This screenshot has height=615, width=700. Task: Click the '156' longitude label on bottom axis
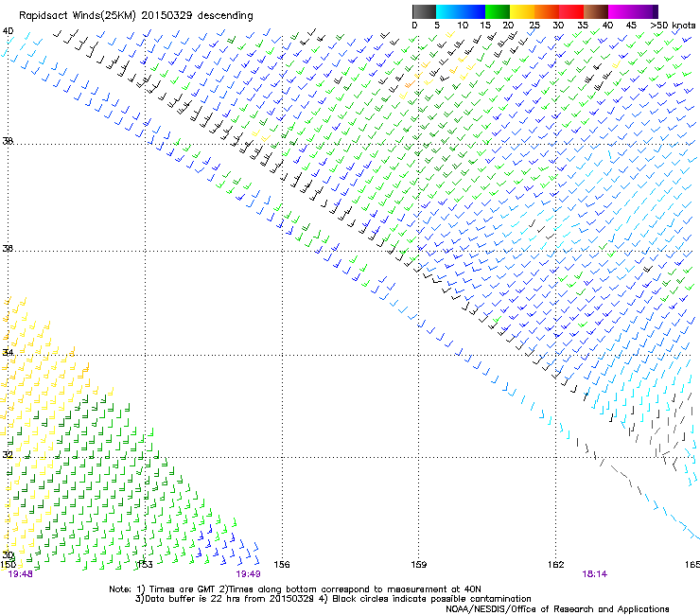tap(282, 565)
